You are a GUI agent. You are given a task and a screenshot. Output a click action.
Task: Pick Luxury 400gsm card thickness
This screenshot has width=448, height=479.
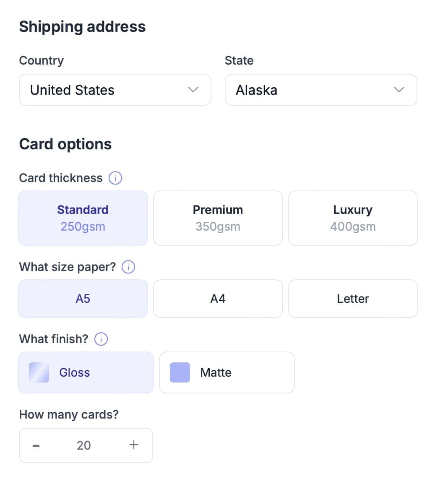[353, 218]
